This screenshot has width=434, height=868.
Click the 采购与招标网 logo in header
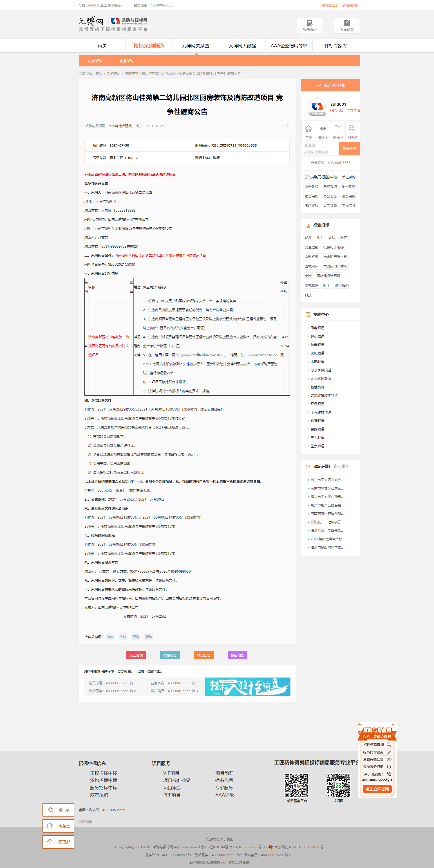[129, 21]
